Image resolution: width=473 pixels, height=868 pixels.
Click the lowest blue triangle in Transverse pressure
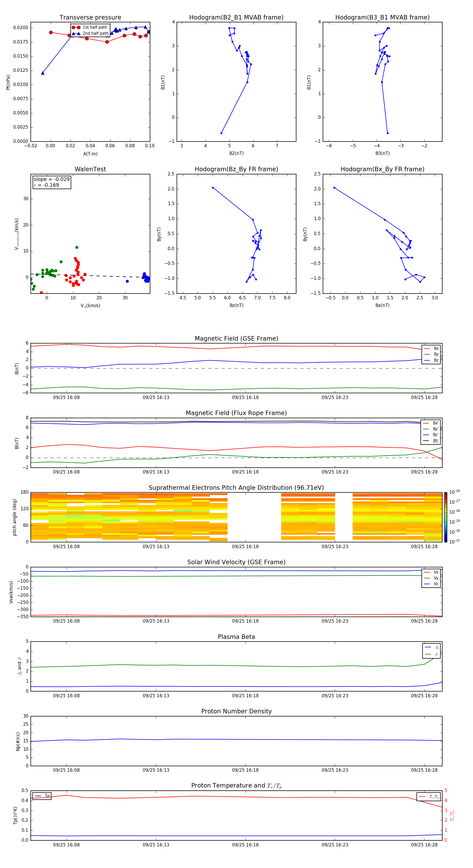click(x=43, y=73)
